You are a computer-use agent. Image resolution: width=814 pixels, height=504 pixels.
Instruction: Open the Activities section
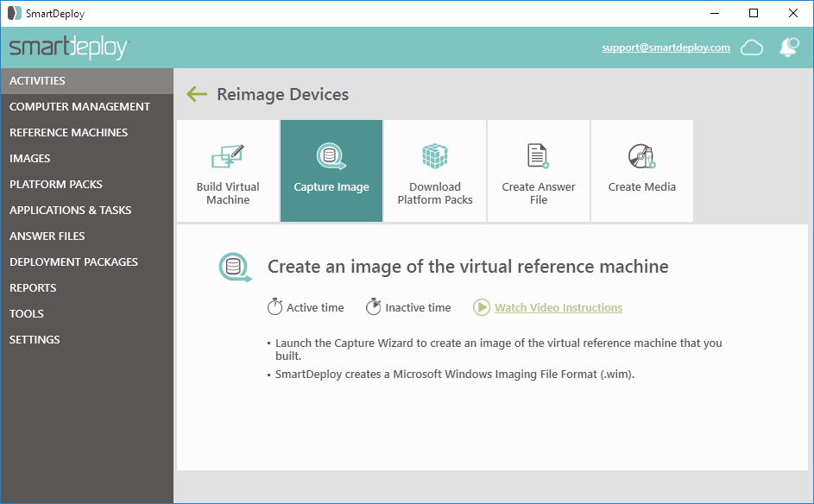[86, 81]
